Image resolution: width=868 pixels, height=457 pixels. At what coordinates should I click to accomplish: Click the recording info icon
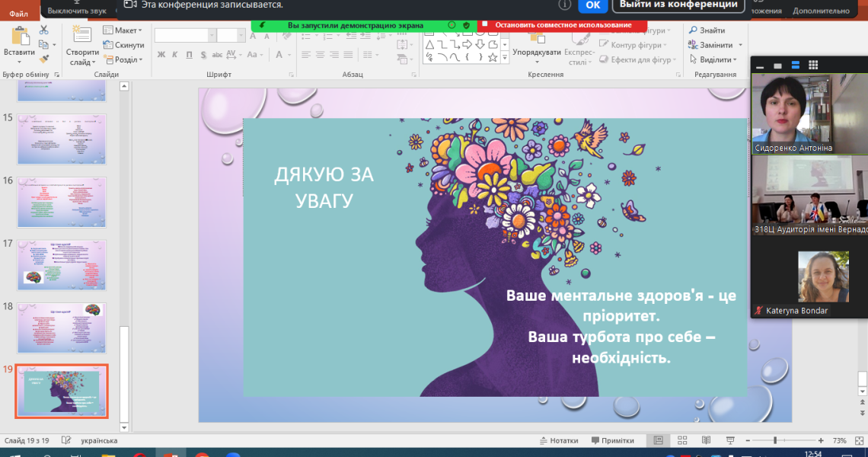click(565, 5)
